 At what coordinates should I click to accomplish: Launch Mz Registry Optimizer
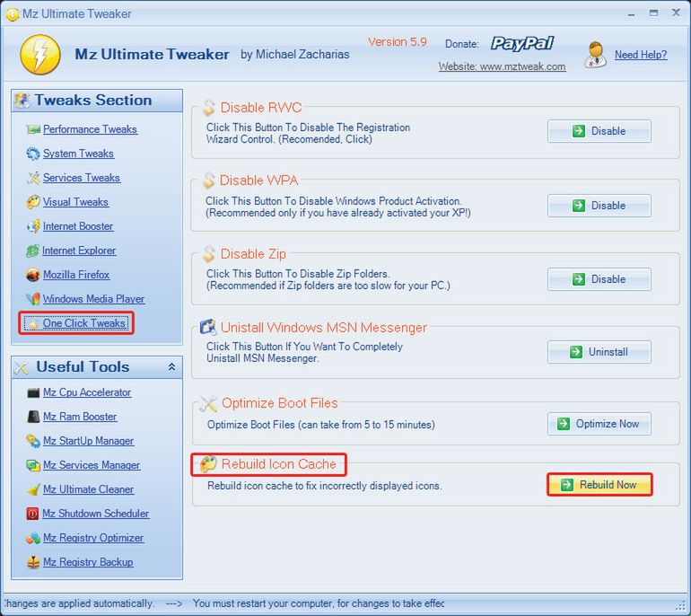click(93, 538)
